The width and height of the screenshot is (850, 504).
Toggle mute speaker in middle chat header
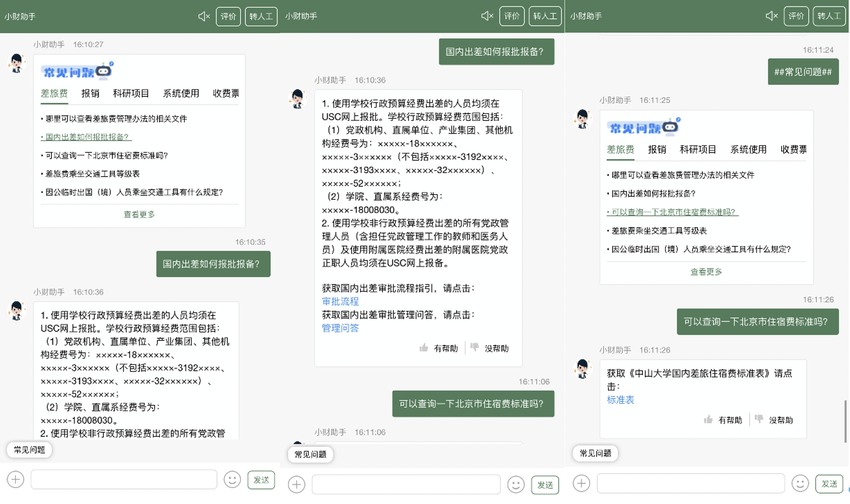(x=487, y=16)
